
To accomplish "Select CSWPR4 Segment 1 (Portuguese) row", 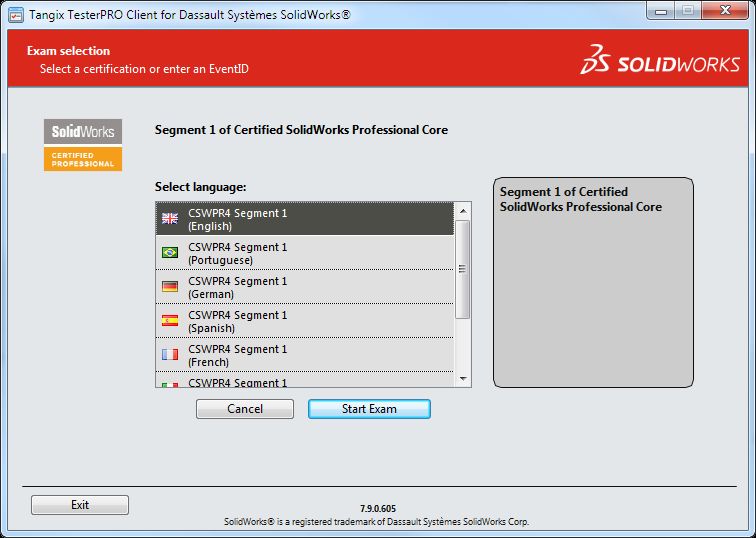I will pyautogui.click(x=304, y=253).
